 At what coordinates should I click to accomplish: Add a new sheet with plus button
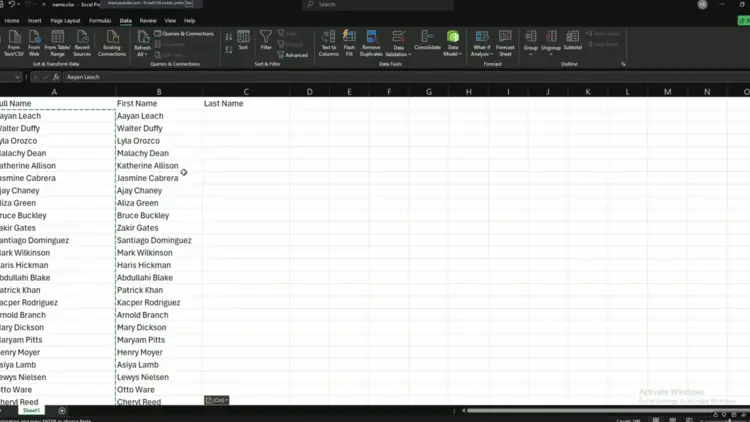pyautogui.click(x=62, y=411)
